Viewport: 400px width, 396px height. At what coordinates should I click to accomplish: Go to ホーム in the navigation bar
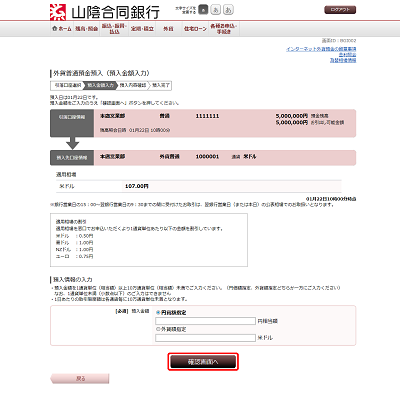pyautogui.click(x=62, y=29)
